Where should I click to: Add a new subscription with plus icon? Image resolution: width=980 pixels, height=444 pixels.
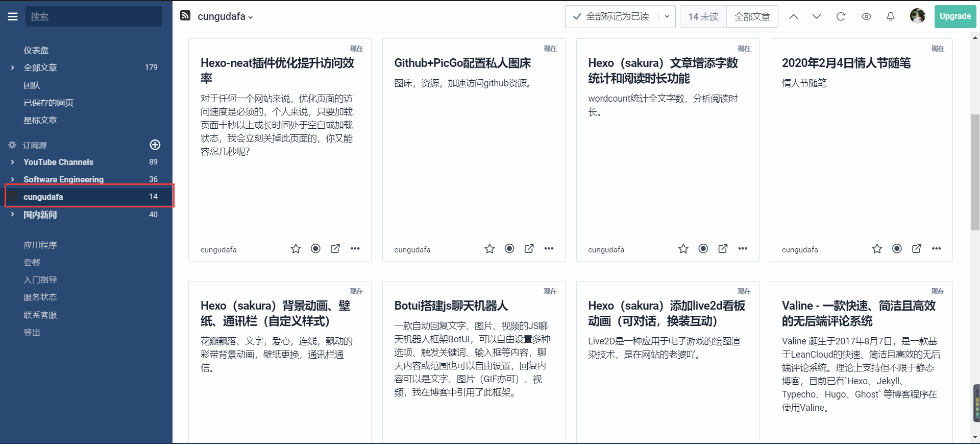(155, 145)
